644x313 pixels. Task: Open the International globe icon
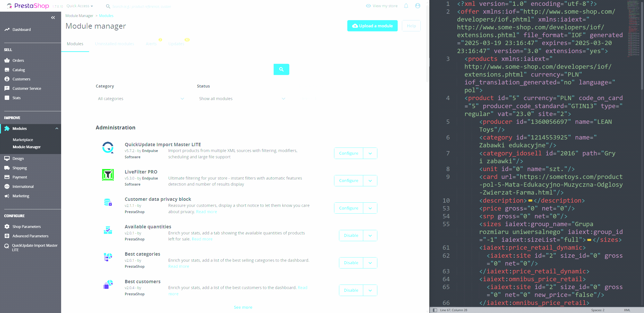(7, 186)
